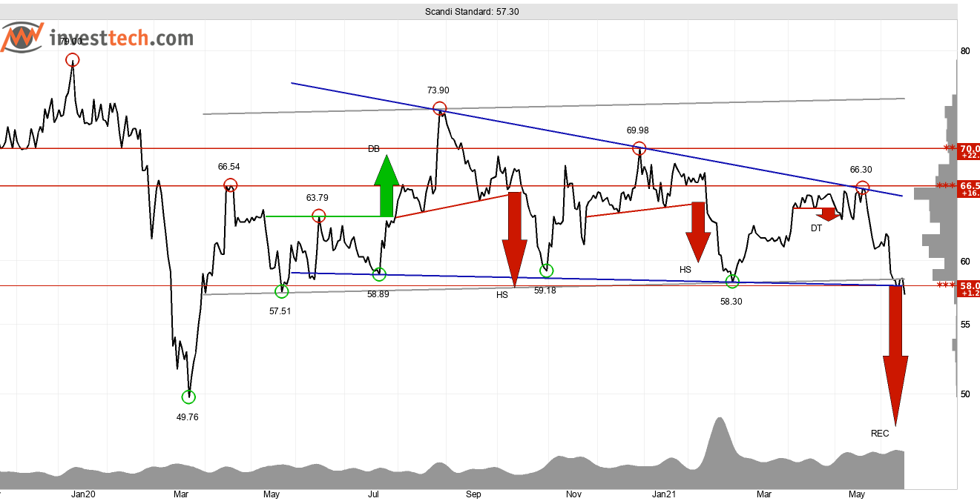The height and width of the screenshot is (504, 980).
Task: Select the small red DT arrow
Action: 828,214
